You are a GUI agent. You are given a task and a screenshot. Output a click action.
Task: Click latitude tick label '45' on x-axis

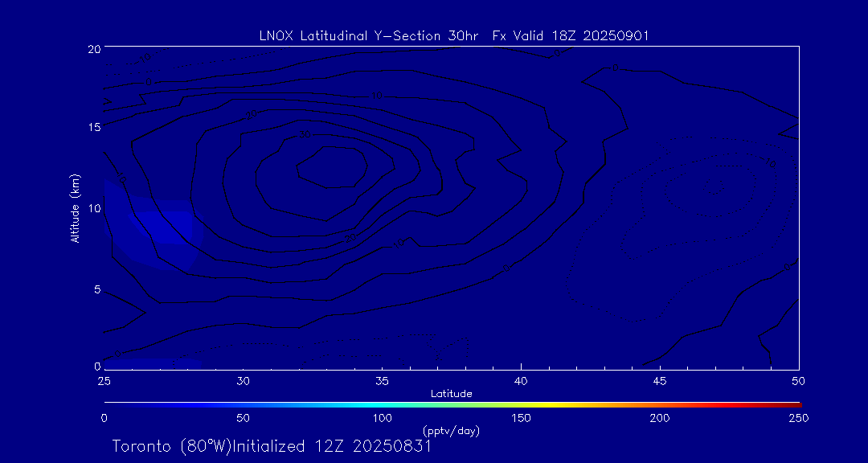[660, 379]
